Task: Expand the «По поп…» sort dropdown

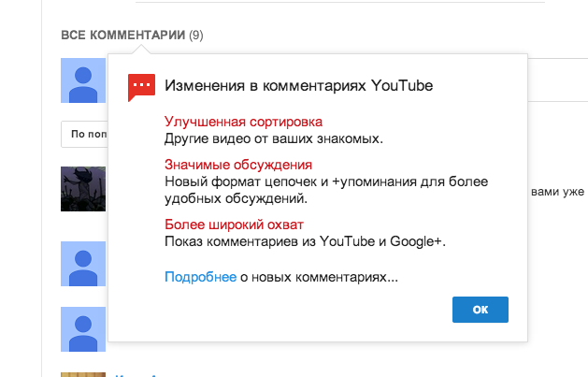Action: point(84,134)
